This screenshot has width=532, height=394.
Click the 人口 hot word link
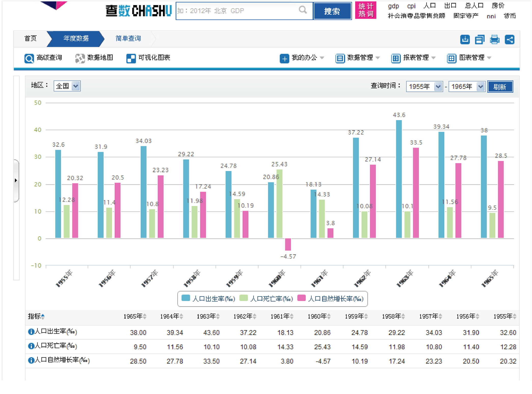click(x=430, y=5)
